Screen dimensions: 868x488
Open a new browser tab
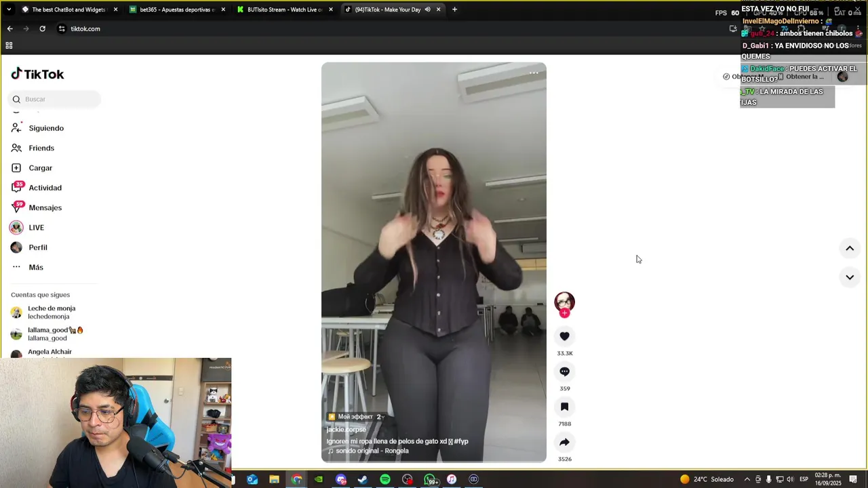tap(454, 9)
